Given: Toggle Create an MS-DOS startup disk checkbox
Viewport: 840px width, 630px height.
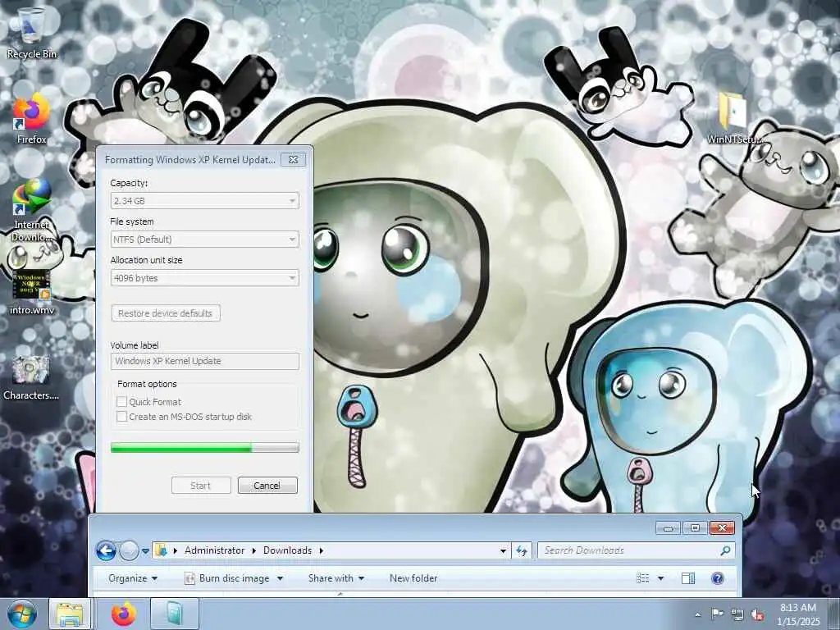Looking at the screenshot, I should pyautogui.click(x=121, y=417).
